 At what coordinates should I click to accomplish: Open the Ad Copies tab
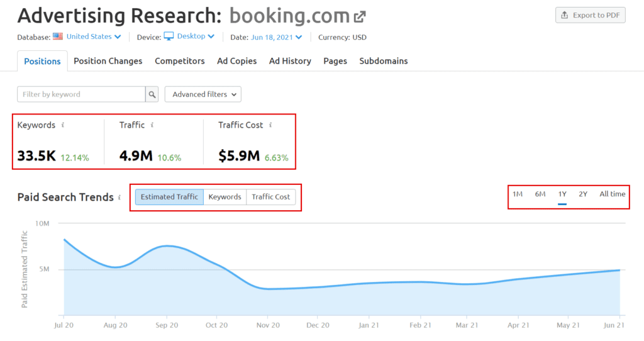coord(237,61)
